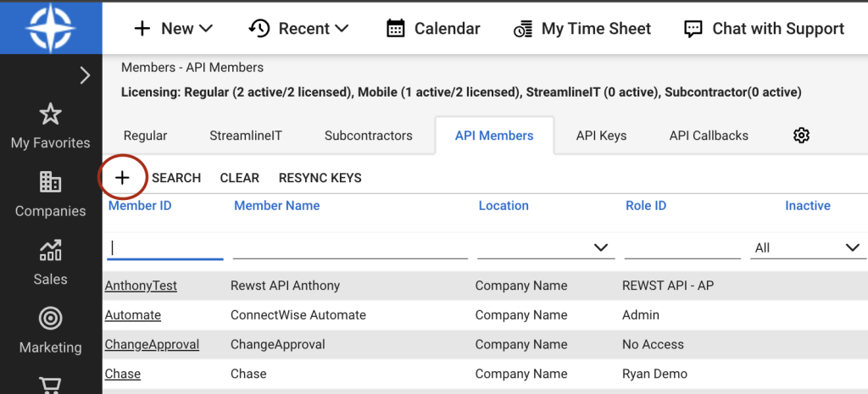Open the Calendar

coord(433,28)
